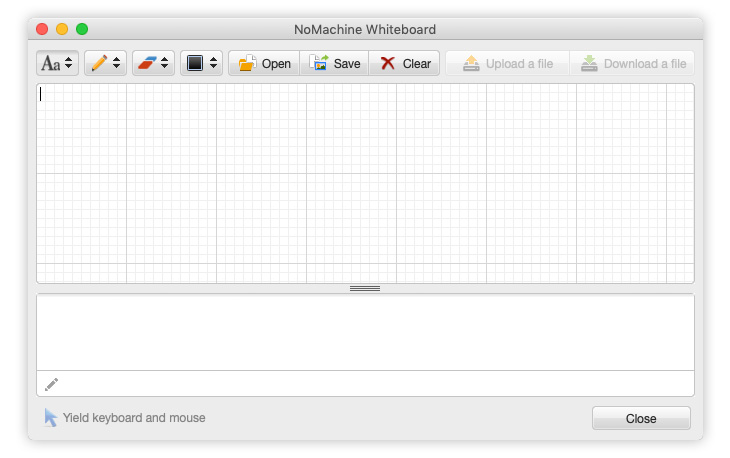Select the eraser tool
Screen dimensions: 730x458
pyautogui.click(x=146, y=63)
